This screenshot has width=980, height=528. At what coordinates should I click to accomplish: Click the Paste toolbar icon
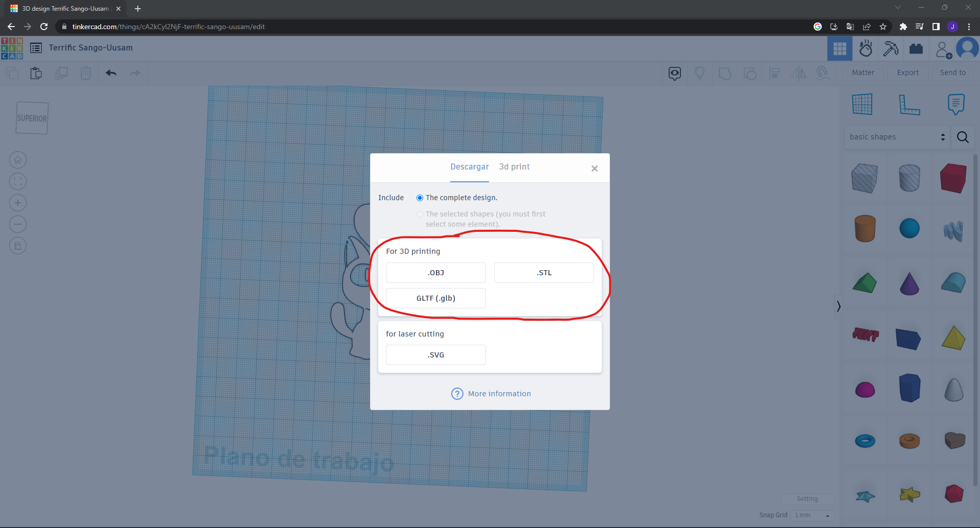coord(36,73)
